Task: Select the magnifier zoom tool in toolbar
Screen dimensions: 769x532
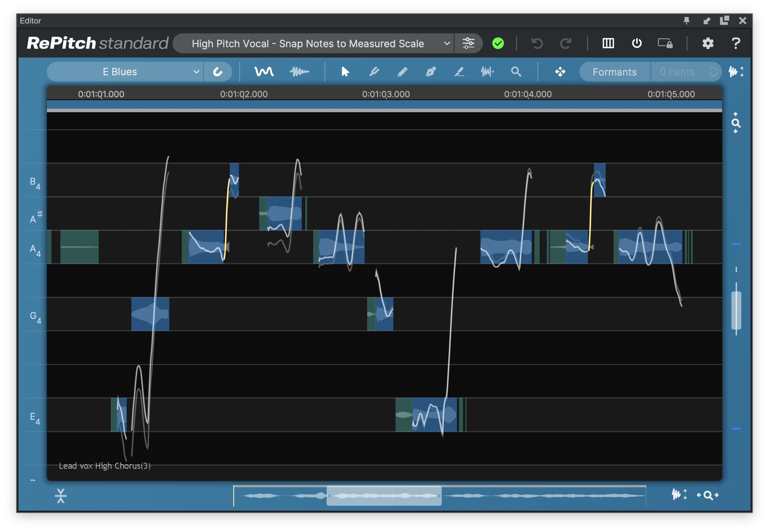Action: 516,72
